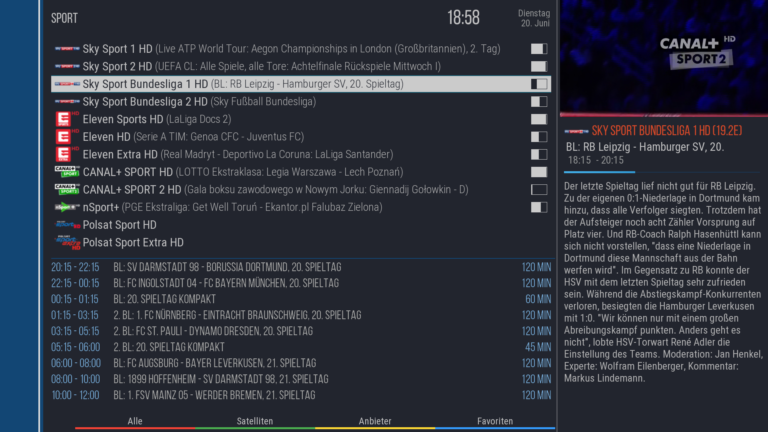Viewport: 768px width, 432px height.
Task: Select Sky Sport Bundesliga 2 HD channel
Action: [x=301, y=102]
